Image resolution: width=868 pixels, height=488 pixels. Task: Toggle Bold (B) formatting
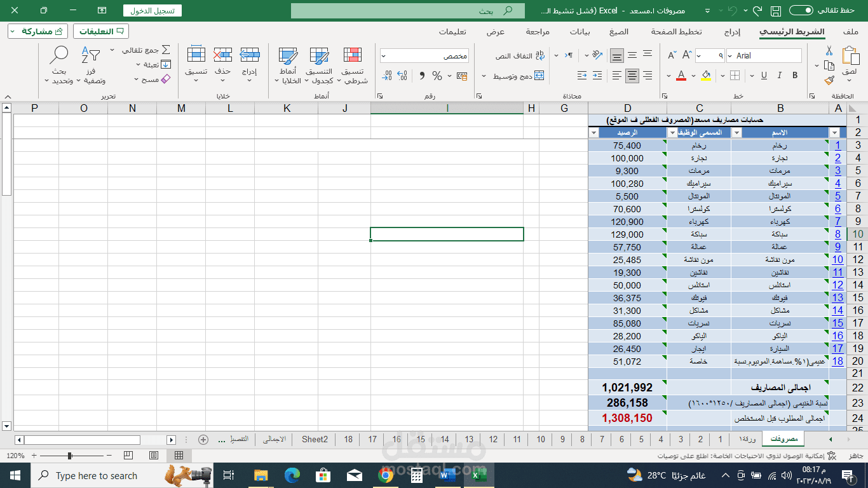[795, 76]
